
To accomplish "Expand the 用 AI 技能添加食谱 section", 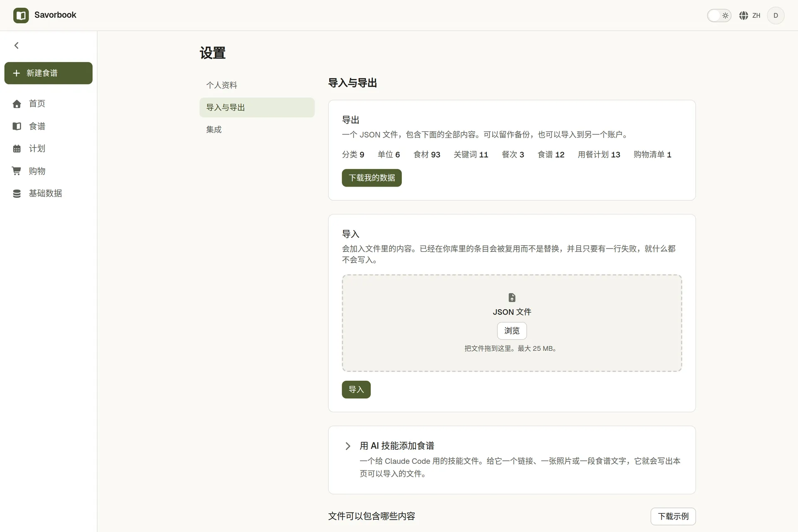I will (512, 460).
